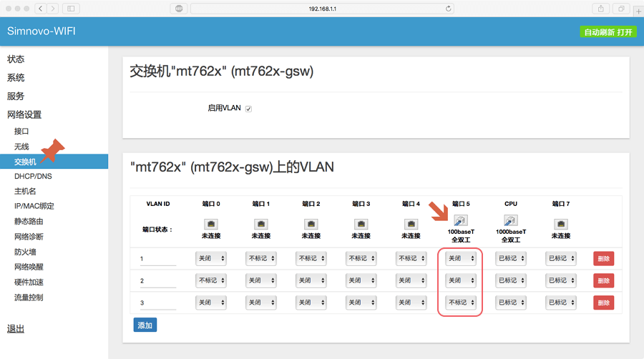Click the 退出 logout link
Image resolution: width=644 pixels, height=359 pixels.
[x=16, y=329]
